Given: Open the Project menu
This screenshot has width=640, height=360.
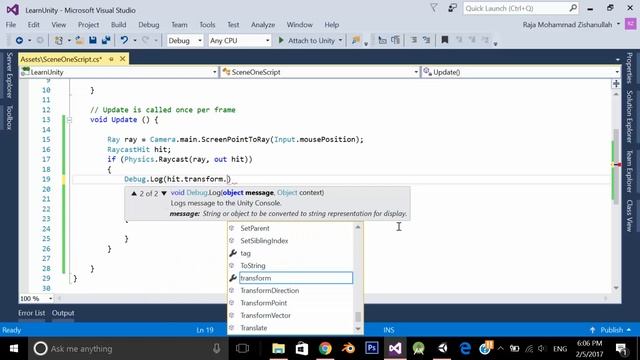Looking at the screenshot, I should 89,25.
